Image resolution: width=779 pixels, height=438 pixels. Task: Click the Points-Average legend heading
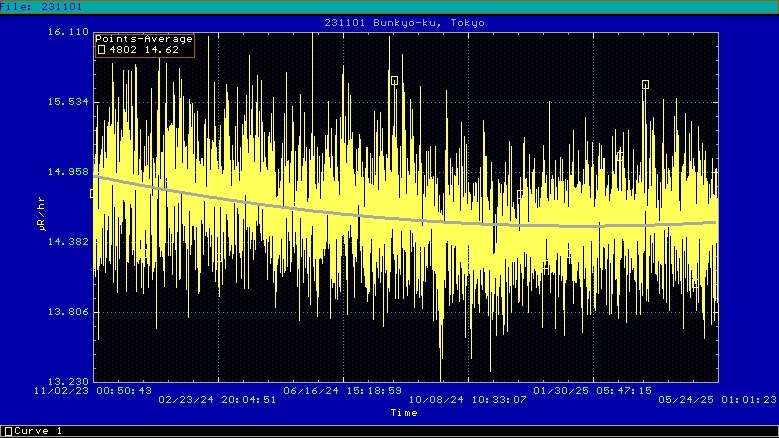coord(143,38)
